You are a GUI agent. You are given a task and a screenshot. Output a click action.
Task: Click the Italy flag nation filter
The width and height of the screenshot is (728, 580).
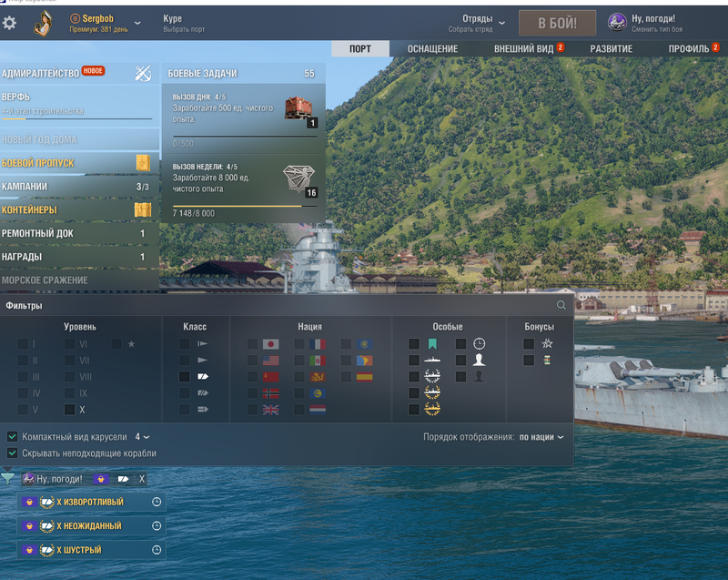318,361
